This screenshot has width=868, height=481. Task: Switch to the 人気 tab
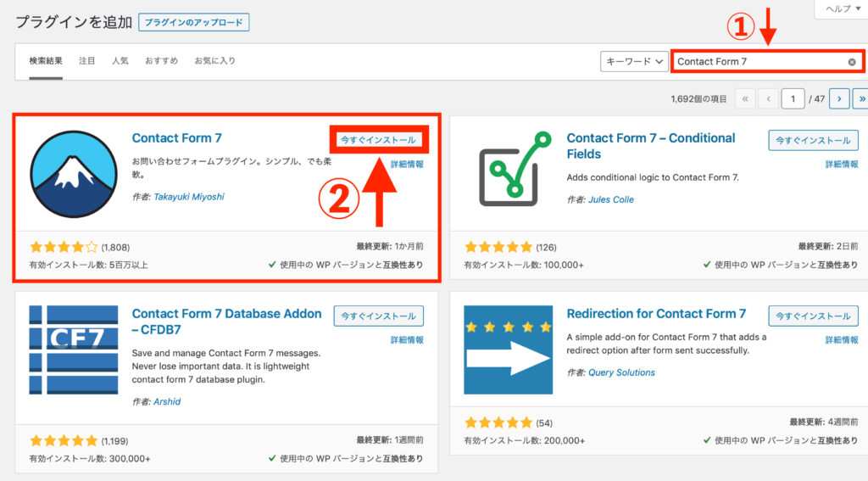[120, 61]
